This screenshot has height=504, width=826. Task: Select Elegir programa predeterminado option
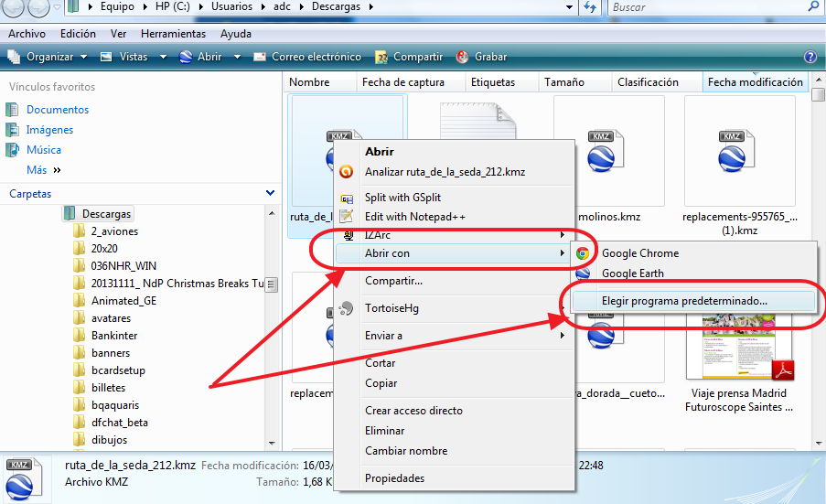tap(684, 300)
